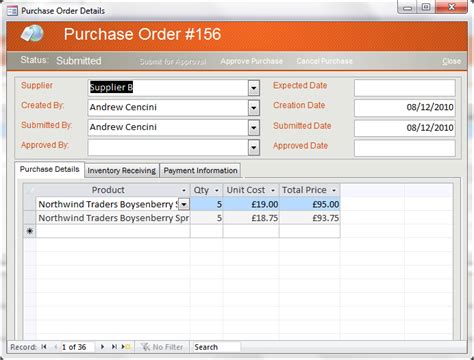Click the row selector for the £93.75 row
474x360 pixels.
pyautogui.click(x=30, y=218)
